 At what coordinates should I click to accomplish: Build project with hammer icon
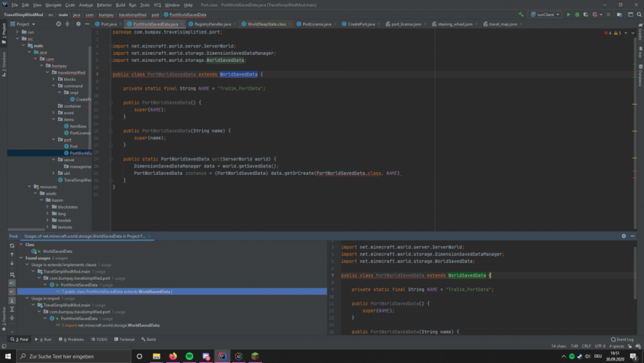[x=520, y=14]
